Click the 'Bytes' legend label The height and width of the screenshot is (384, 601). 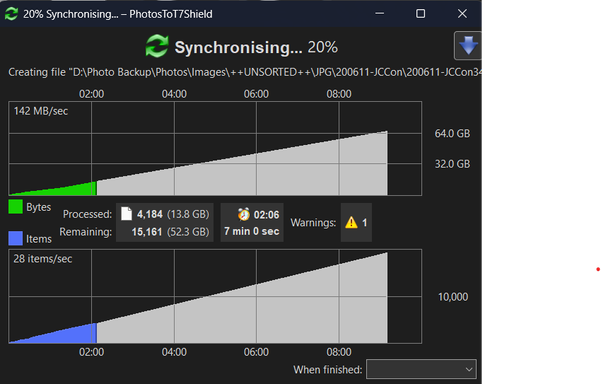point(38,207)
